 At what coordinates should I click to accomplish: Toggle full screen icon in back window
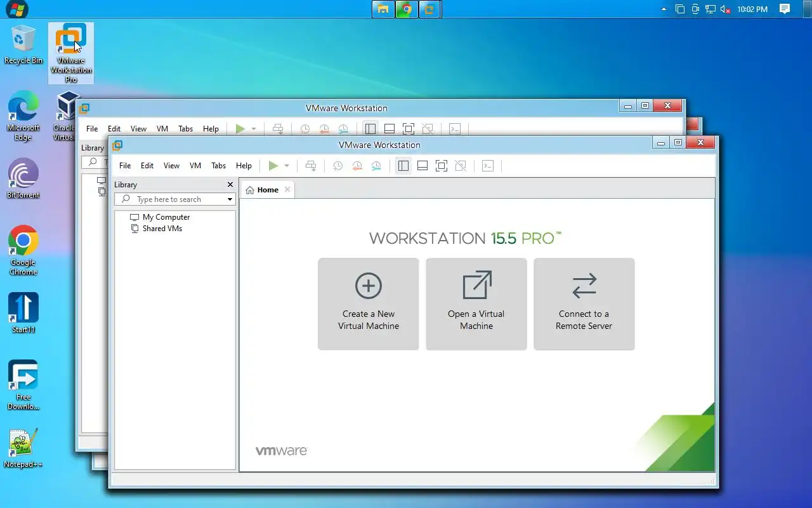pos(409,129)
